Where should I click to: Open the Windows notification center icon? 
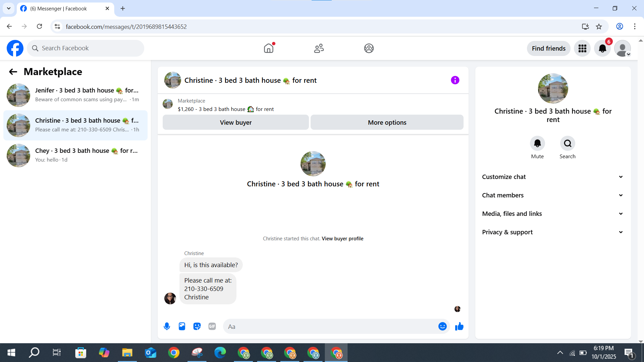tap(629, 353)
